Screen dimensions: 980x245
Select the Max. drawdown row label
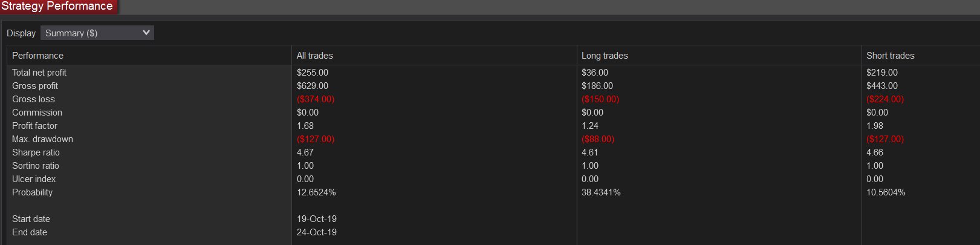click(x=42, y=139)
